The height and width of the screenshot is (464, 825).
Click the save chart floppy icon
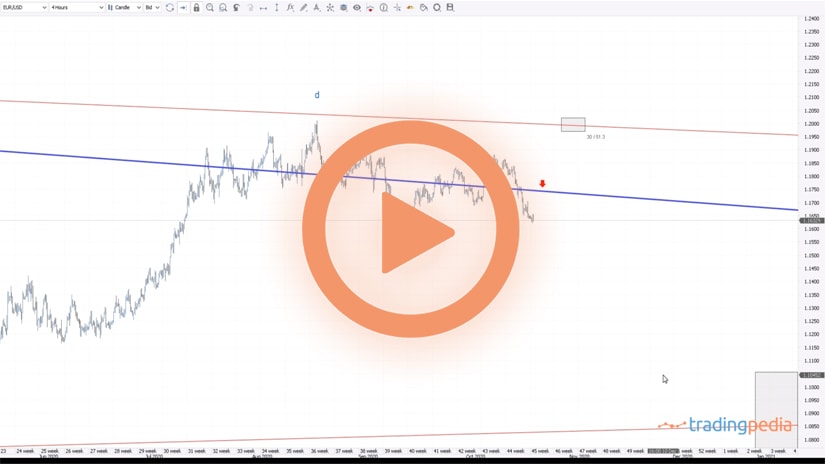coord(450,7)
